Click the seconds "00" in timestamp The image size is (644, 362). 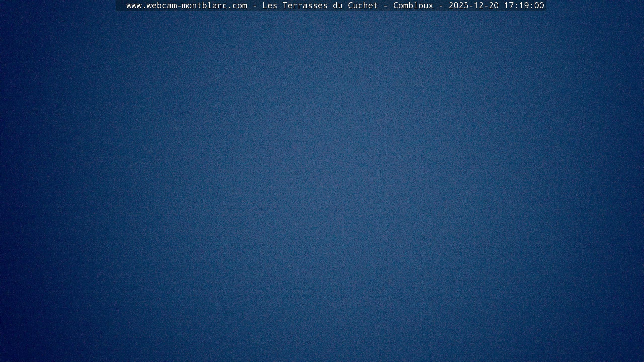[539, 6]
